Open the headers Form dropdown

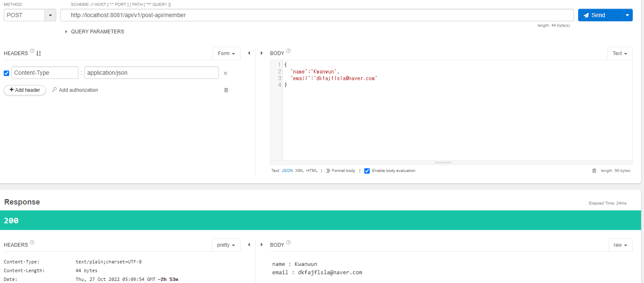226,53
